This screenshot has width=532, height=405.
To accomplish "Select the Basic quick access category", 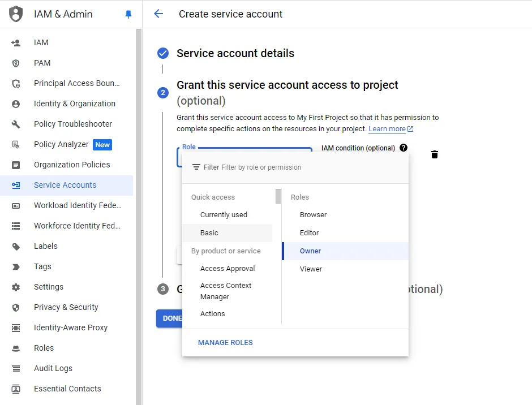I will 209,233.
